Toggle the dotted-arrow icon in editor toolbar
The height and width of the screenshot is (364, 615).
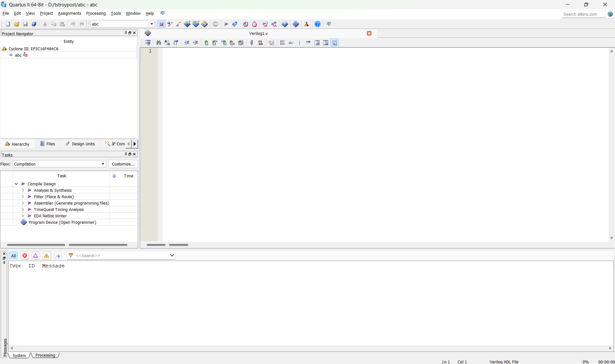(308, 43)
